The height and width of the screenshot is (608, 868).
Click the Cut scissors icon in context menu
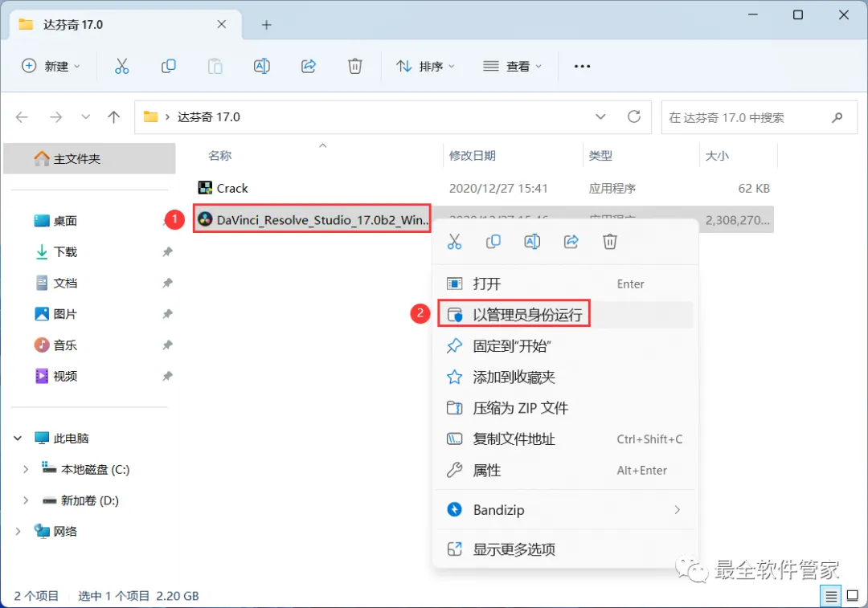point(454,242)
